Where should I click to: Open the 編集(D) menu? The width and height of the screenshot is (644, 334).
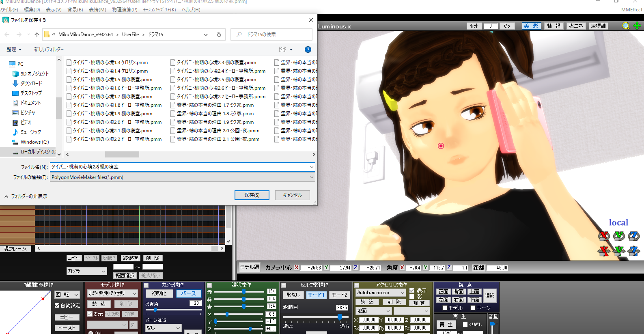pyautogui.click(x=32, y=10)
